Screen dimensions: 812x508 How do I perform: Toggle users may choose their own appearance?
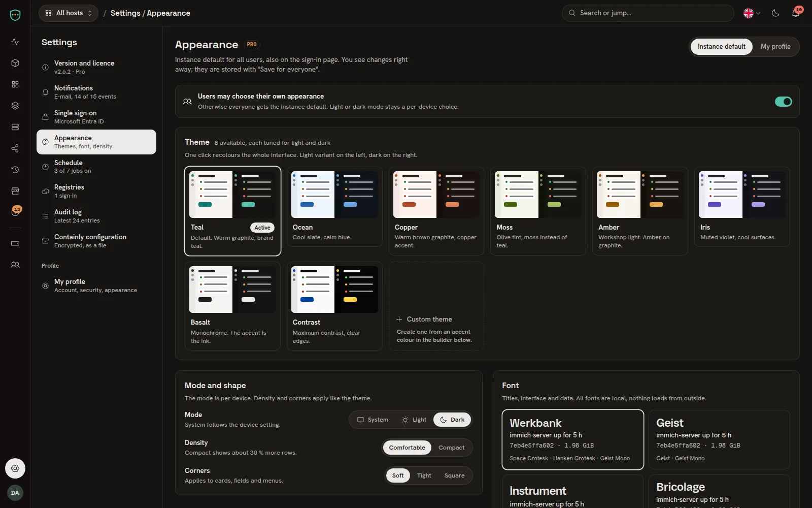pos(783,102)
